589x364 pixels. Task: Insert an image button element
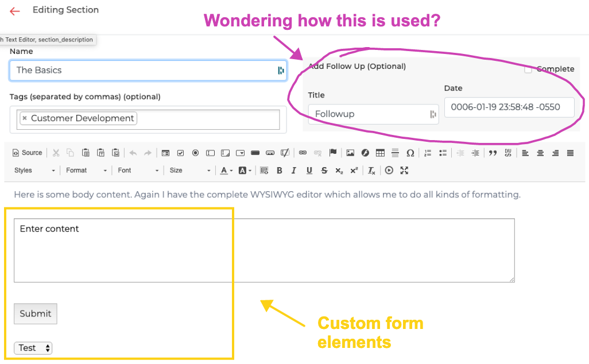(270, 153)
